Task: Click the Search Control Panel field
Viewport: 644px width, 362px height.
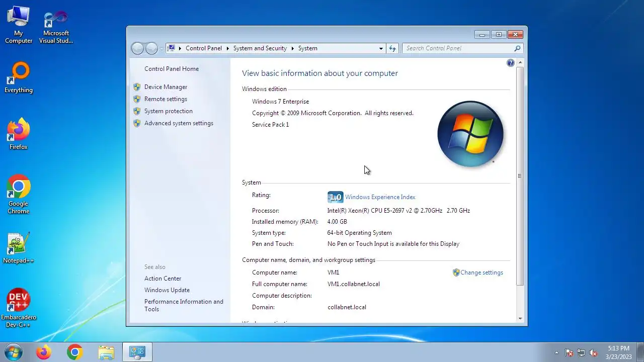Action: pyautogui.click(x=462, y=48)
